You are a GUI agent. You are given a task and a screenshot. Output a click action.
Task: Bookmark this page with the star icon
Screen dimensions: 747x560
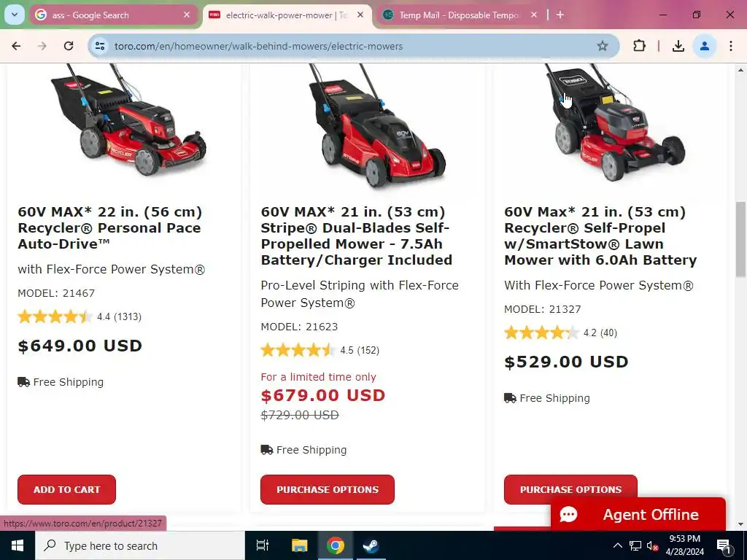click(602, 46)
